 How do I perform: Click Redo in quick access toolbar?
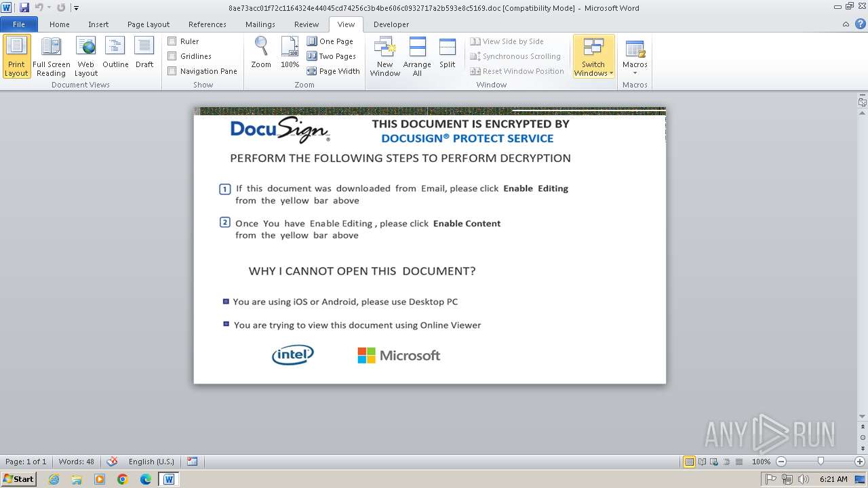pos(61,7)
